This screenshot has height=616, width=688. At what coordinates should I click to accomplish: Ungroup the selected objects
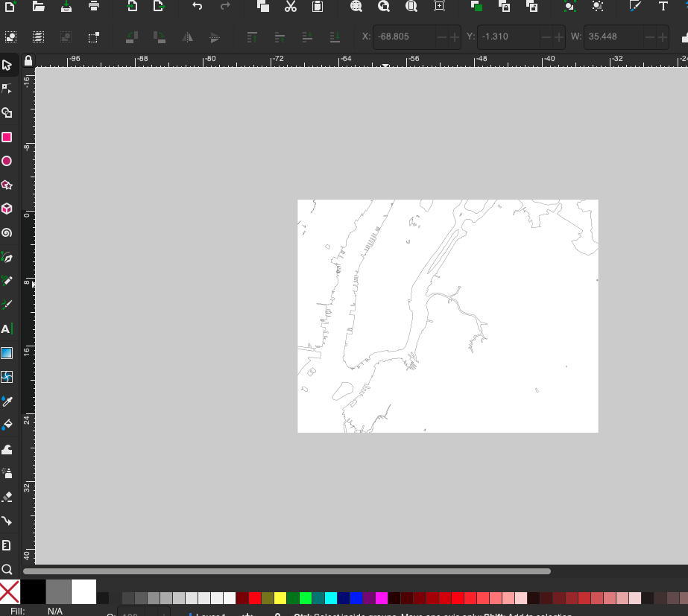[597, 6]
